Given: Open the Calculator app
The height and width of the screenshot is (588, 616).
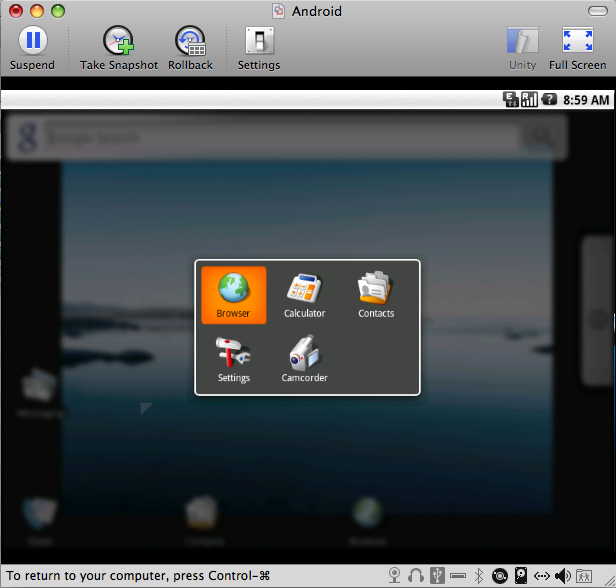Looking at the screenshot, I should [304, 295].
